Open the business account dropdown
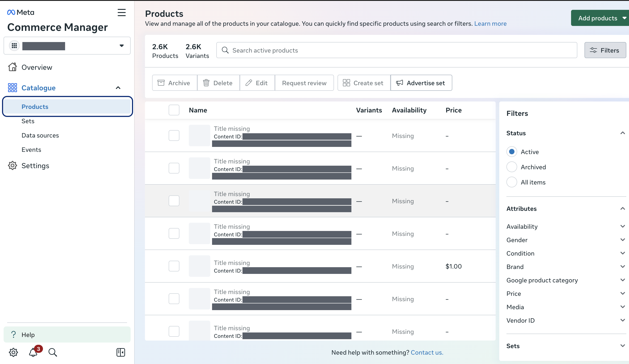The height and width of the screenshot is (364, 629). click(x=67, y=46)
